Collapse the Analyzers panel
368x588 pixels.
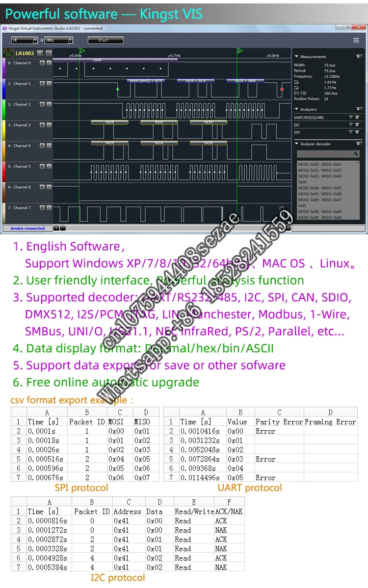point(297,109)
